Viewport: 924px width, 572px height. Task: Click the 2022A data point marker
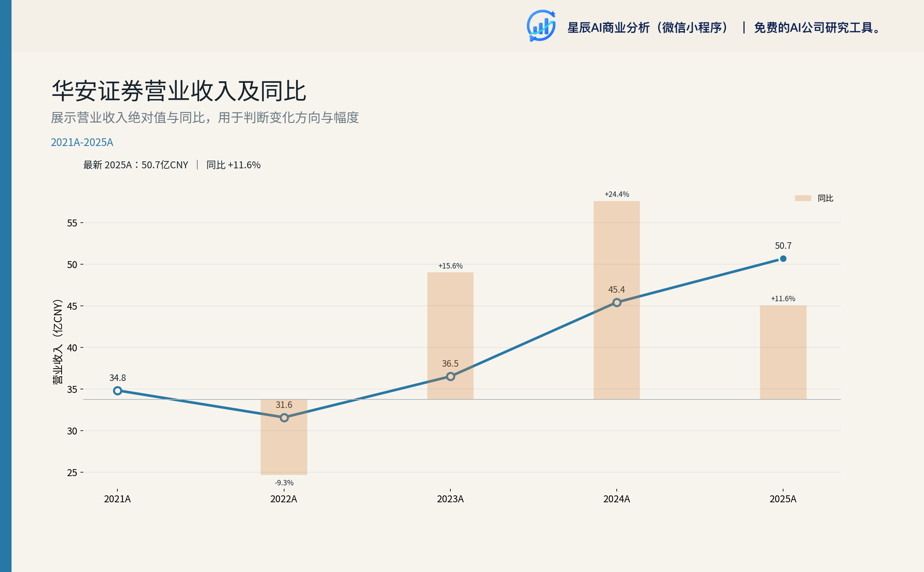284,418
